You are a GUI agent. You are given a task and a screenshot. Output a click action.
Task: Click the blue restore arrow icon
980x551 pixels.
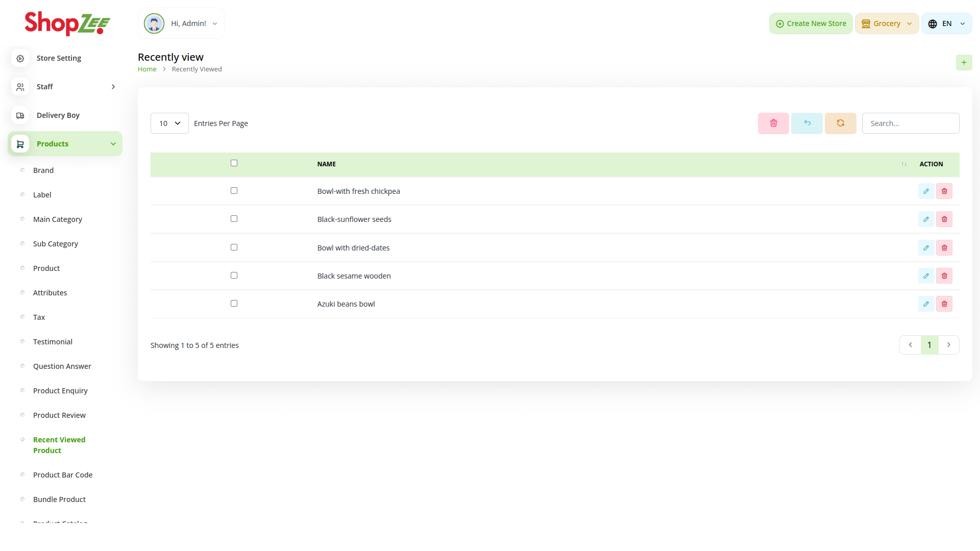(x=807, y=123)
